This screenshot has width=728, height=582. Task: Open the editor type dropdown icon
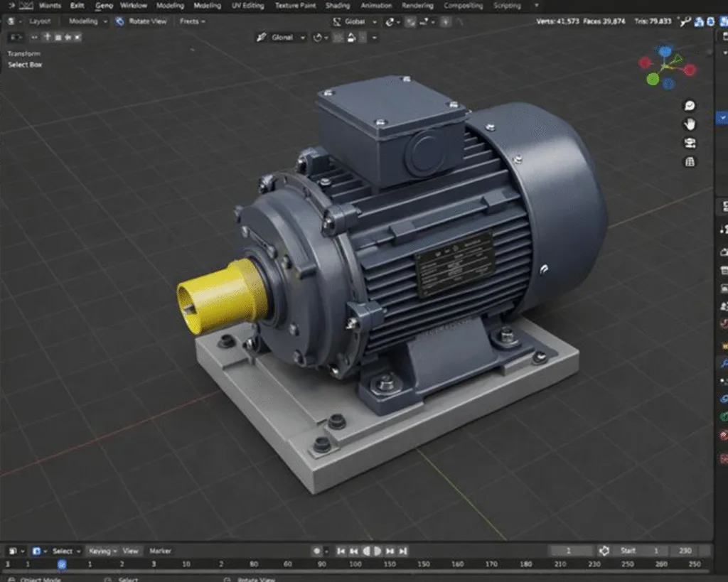point(14,21)
